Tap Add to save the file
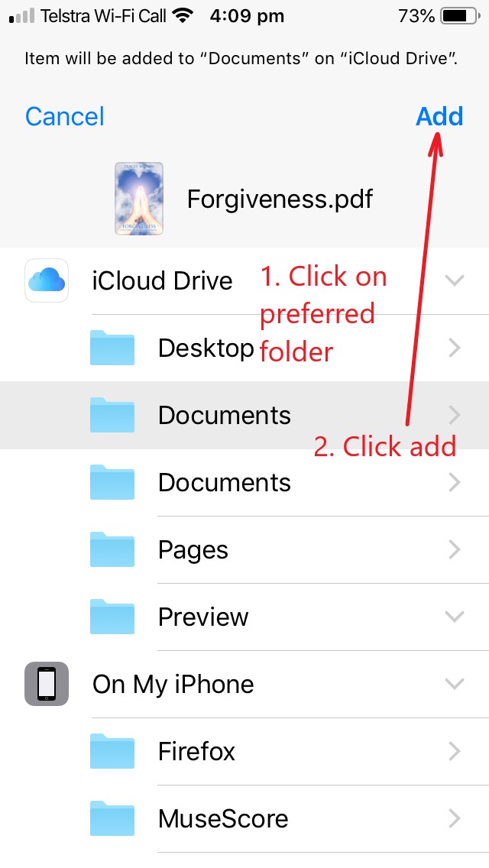 [439, 116]
